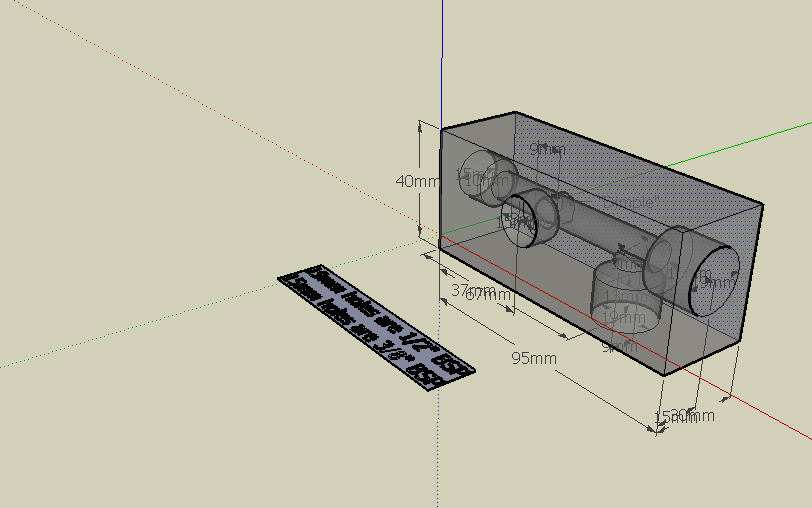Viewport: 812px width, 508px height.
Task: Select the flat BSP text note plate
Action: coord(376,327)
